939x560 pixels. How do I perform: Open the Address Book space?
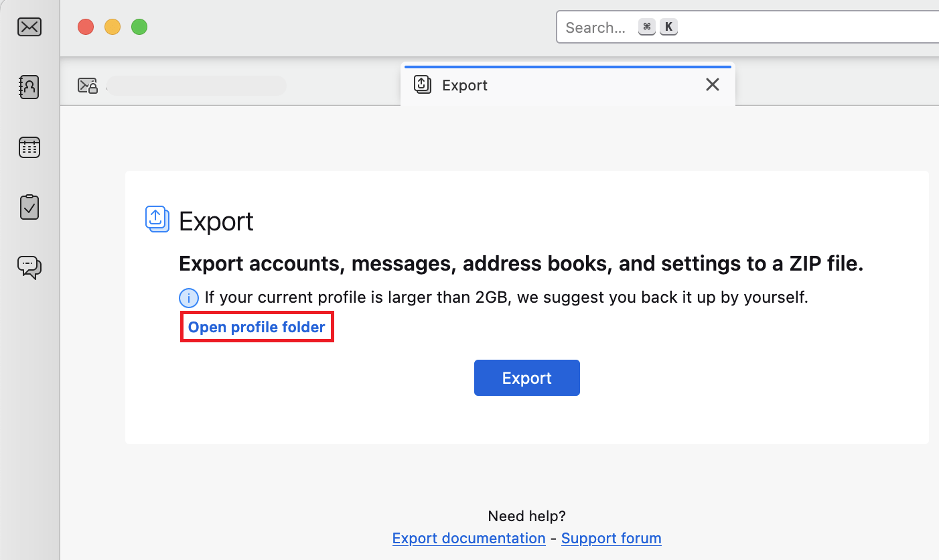(x=29, y=86)
